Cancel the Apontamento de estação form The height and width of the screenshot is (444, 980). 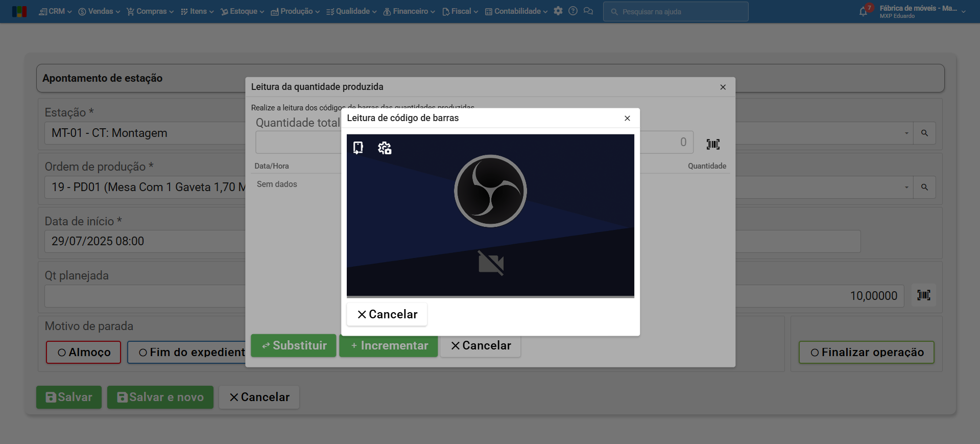(259, 397)
